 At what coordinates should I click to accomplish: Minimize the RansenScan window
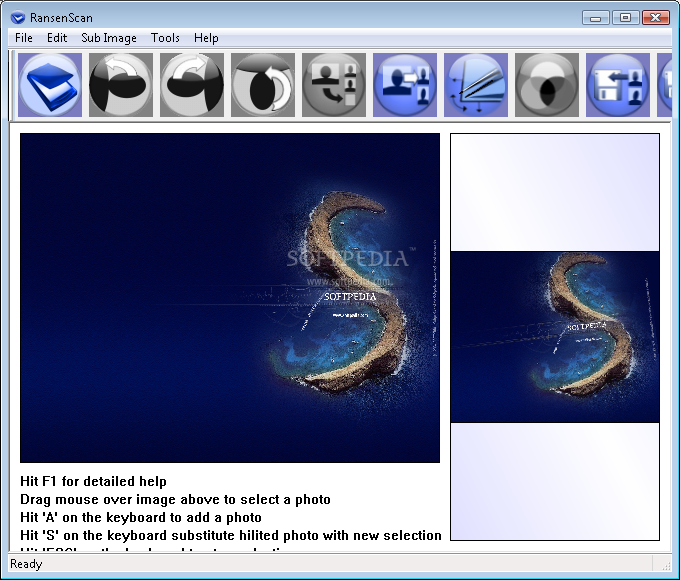(595, 18)
